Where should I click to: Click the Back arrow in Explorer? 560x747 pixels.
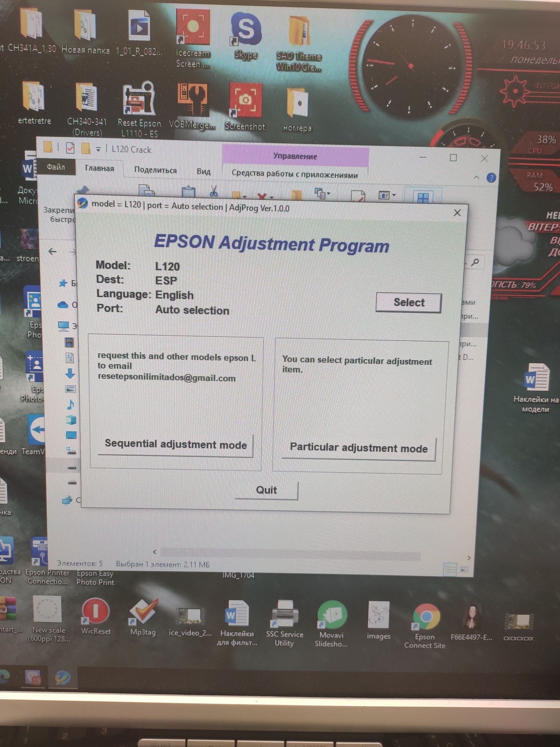[53, 252]
